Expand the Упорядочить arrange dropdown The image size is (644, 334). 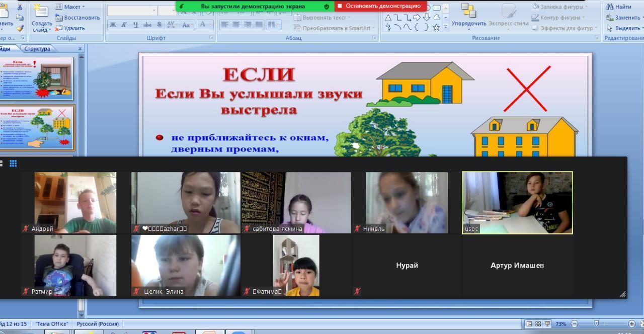[x=468, y=24]
